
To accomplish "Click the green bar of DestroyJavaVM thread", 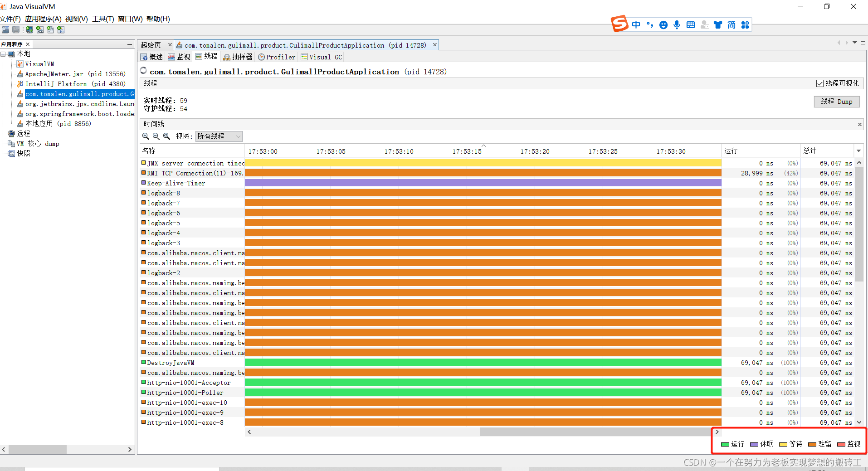I will click(x=483, y=363).
